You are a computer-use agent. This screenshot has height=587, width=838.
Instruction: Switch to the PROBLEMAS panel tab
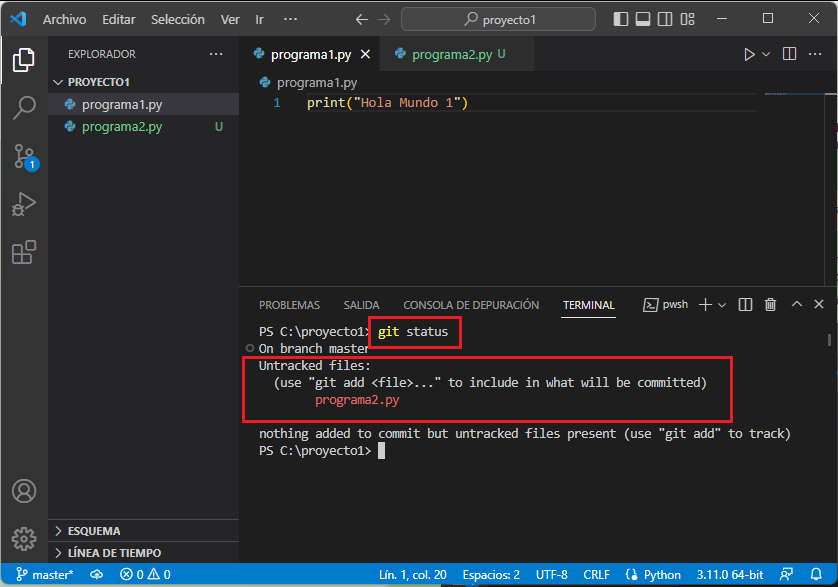pyautogui.click(x=289, y=305)
